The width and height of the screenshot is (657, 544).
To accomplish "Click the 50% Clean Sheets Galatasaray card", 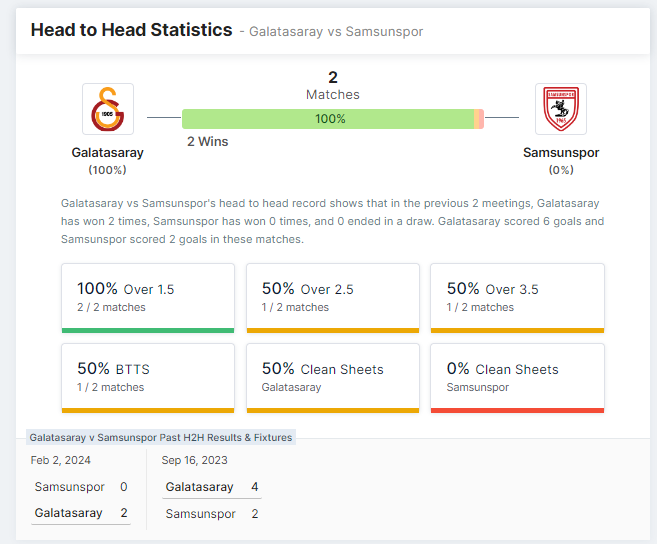I will (x=332, y=377).
